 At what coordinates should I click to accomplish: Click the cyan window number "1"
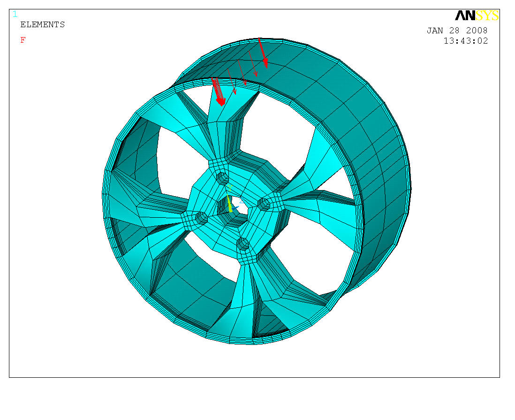coord(15,14)
